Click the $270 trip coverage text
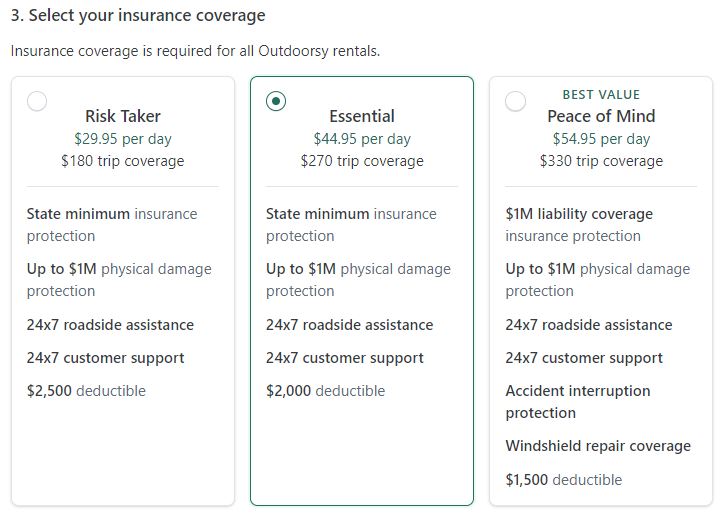The height and width of the screenshot is (519, 722). pos(362,161)
